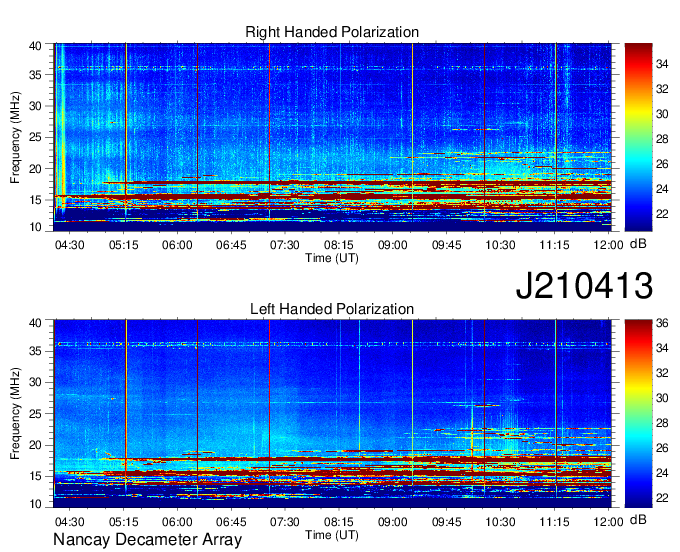Click the 04:30 time tick on lower plot
This screenshot has width=680, height=552.
[69, 522]
